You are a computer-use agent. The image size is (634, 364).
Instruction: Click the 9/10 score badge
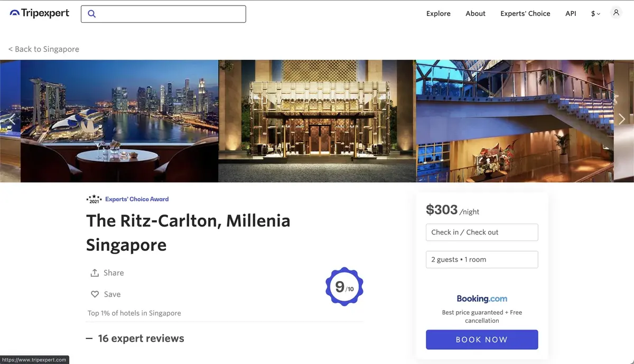(344, 286)
